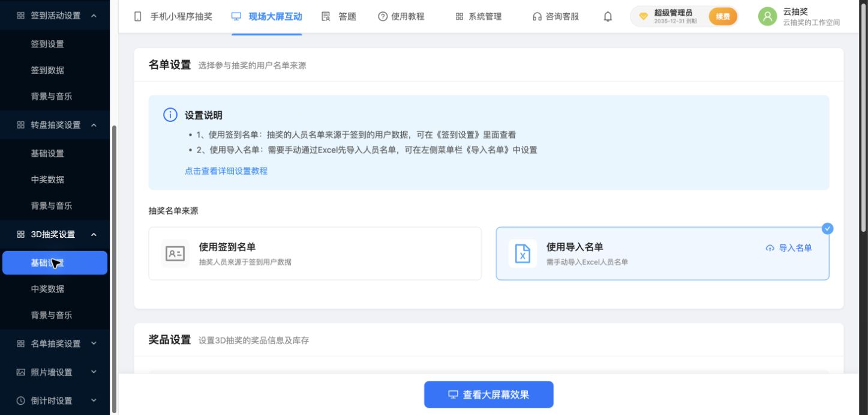Image resolution: width=868 pixels, height=415 pixels.
Task: Click the orange 续费 button
Action: pyautogui.click(x=723, y=17)
